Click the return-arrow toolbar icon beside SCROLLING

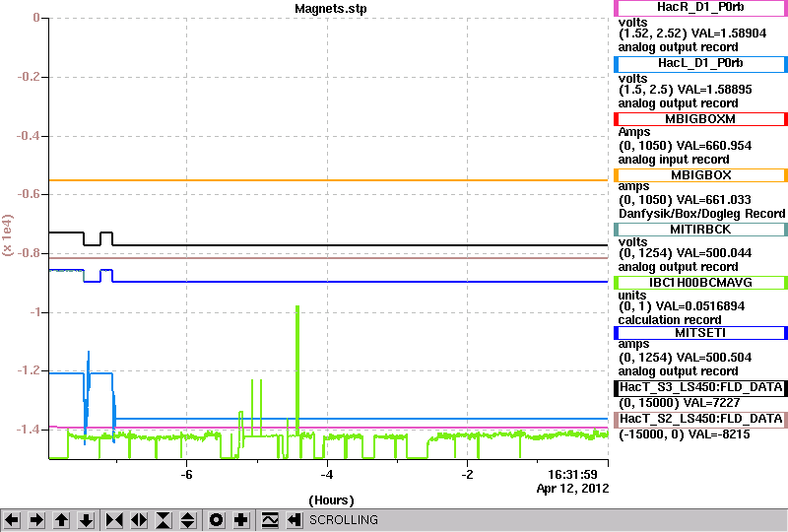(x=294, y=520)
